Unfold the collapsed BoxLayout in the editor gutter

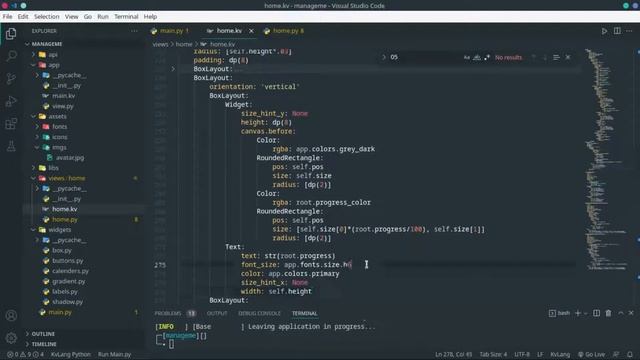[173, 69]
